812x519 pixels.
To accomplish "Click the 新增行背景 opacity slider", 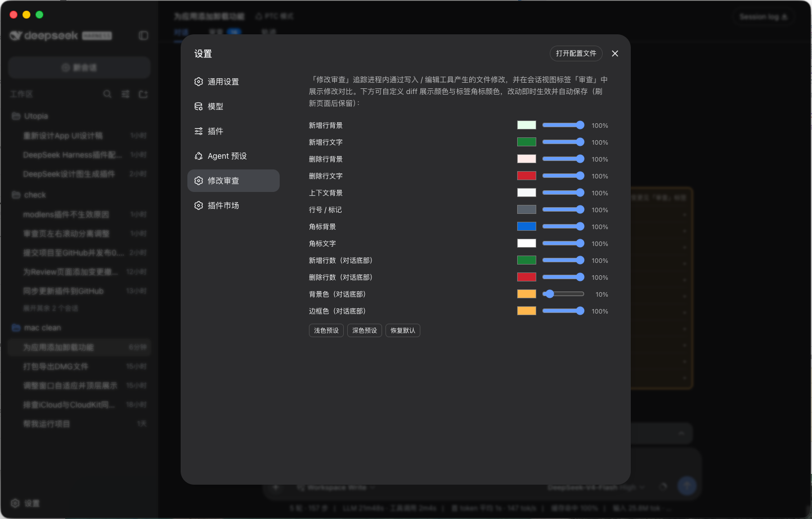I will point(563,125).
